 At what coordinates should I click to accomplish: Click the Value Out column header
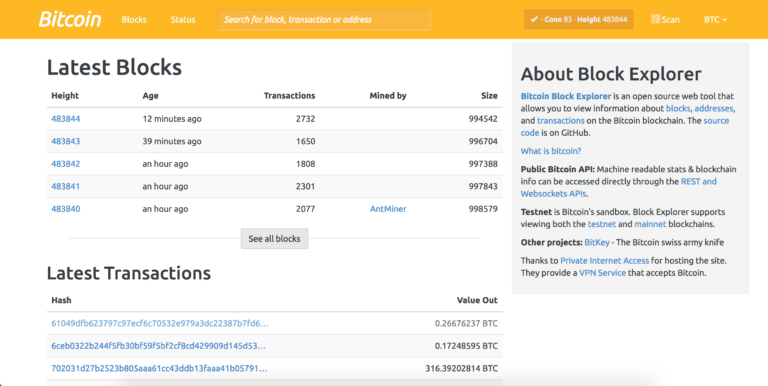477,300
